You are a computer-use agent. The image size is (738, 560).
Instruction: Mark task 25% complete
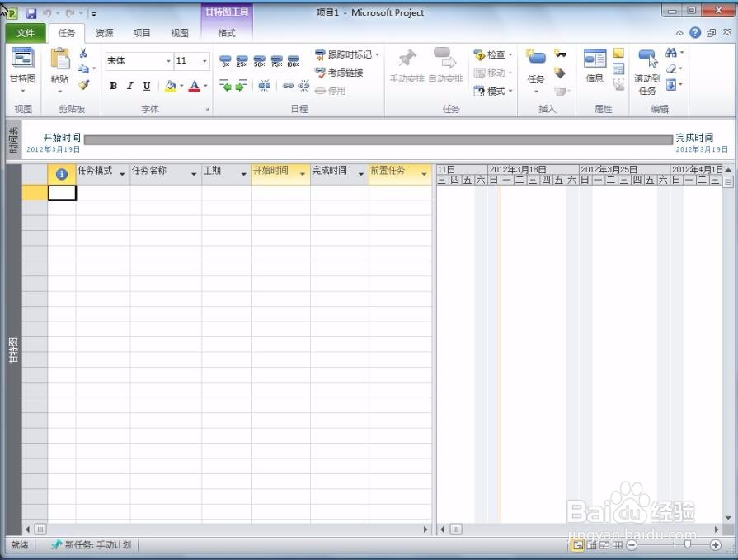[242, 61]
